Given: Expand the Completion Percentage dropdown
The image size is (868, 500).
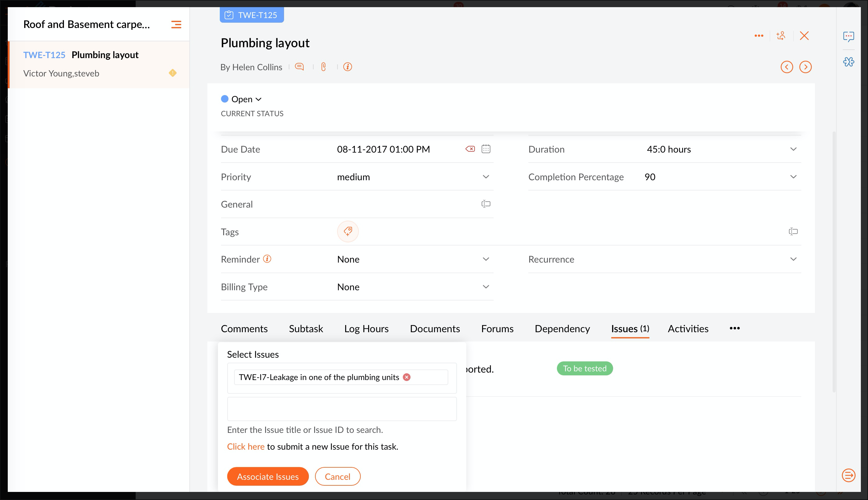Looking at the screenshot, I should point(793,177).
